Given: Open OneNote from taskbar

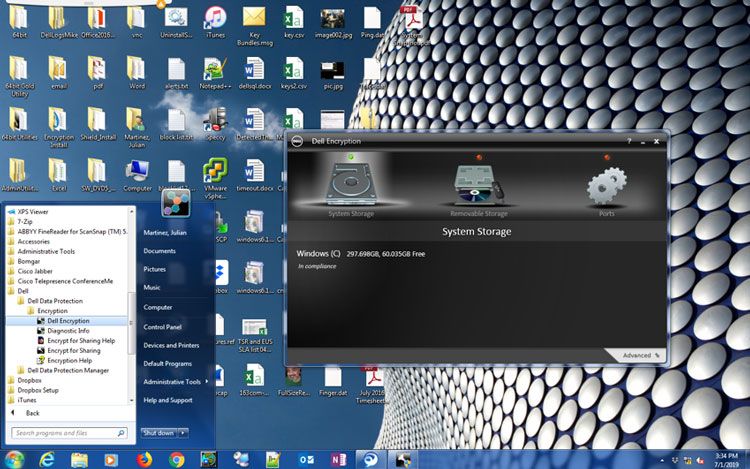Looking at the screenshot, I should [x=338, y=459].
